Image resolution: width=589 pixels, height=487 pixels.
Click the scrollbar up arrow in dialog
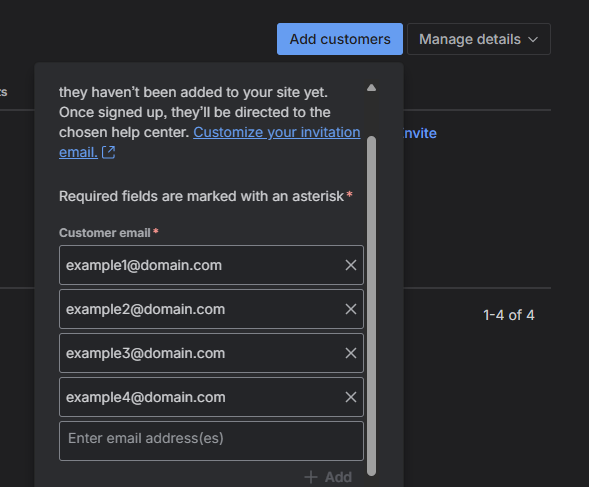(371, 88)
